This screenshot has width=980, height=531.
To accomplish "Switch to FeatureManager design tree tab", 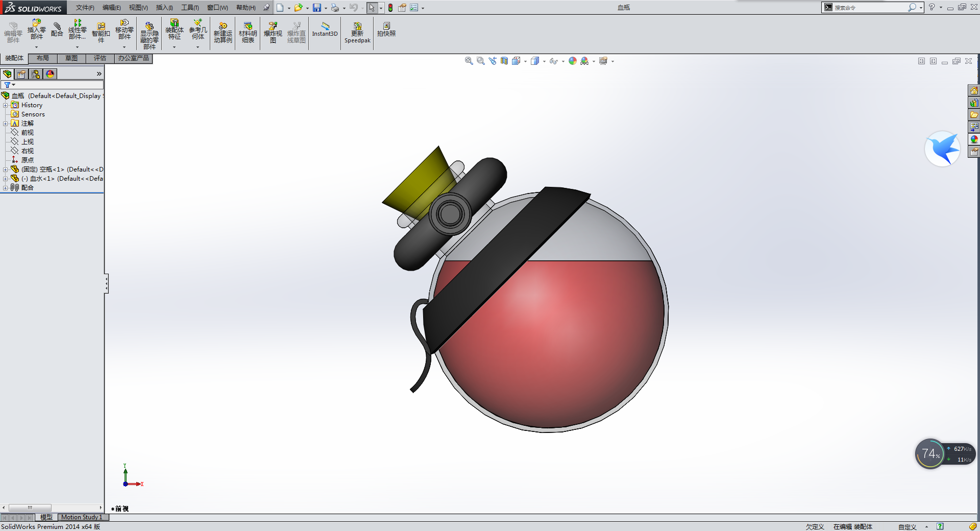I will click(7, 74).
